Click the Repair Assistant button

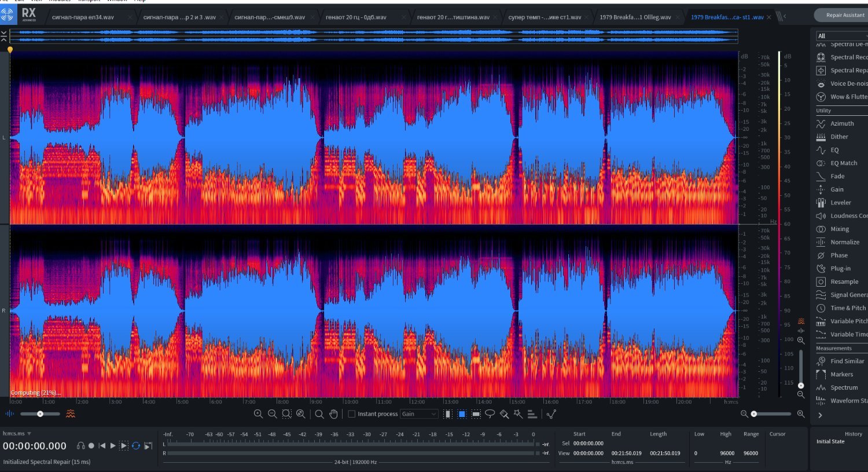click(844, 15)
